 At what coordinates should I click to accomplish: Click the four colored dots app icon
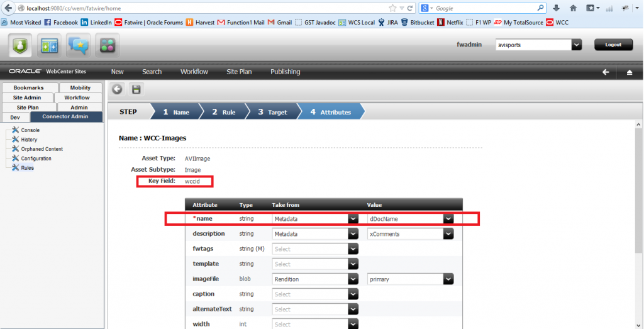(x=108, y=46)
